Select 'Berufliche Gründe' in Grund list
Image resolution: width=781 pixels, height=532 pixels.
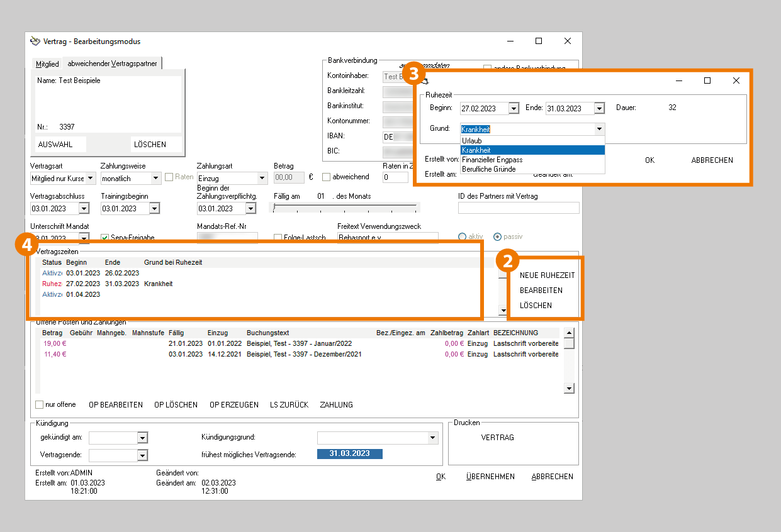488,169
